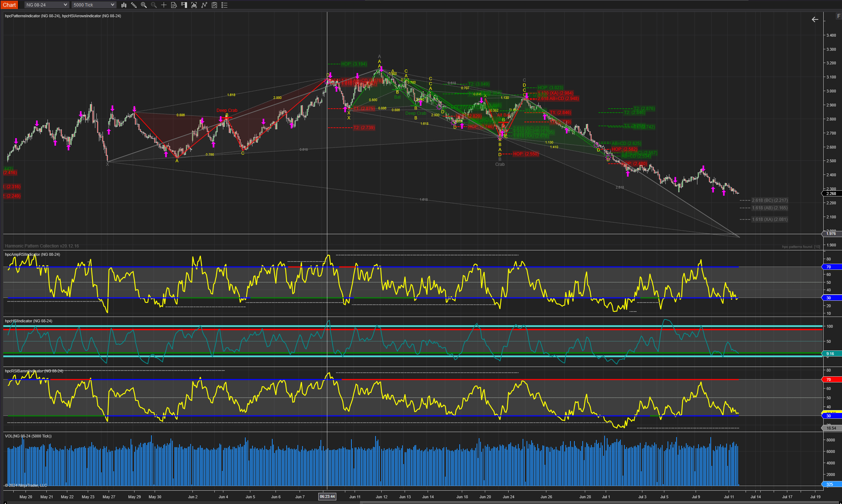Toggle the F fixed-scale button
The image size is (842, 504).
pos(838,16)
